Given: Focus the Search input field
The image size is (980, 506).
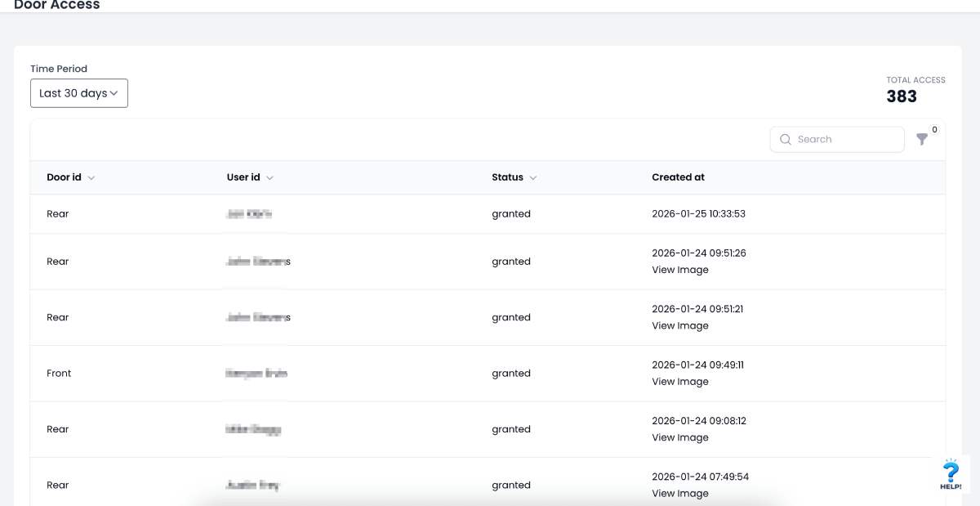Looking at the screenshot, I should tap(845, 140).
